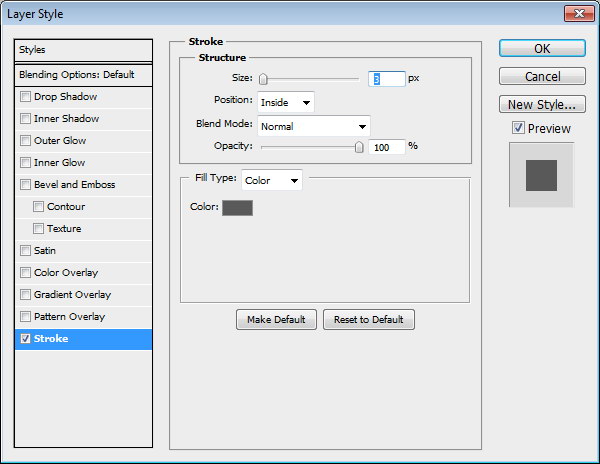
Task: Close the Layer Style dialog window
Action: click(575, 14)
